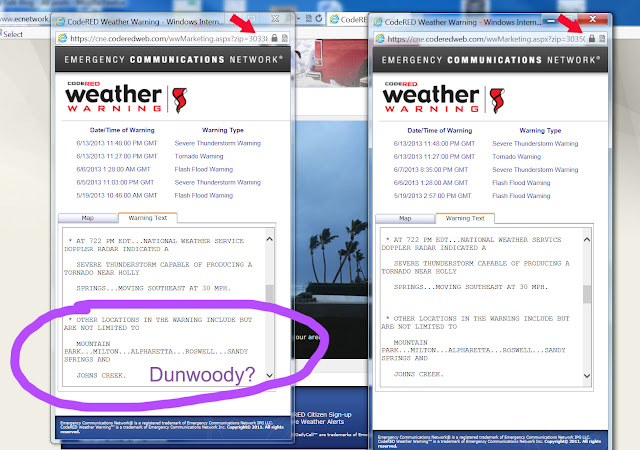The image size is (640, 450).
Task: Click compatibility page icon in right window address bar
Action: (x=602, y=38)
